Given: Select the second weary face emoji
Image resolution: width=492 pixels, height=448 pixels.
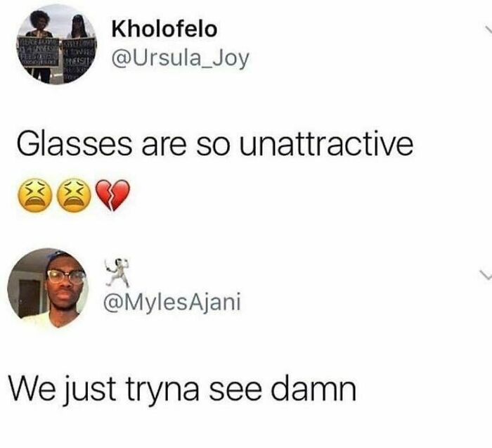Looking at the screenshot, I should point(74,196).
